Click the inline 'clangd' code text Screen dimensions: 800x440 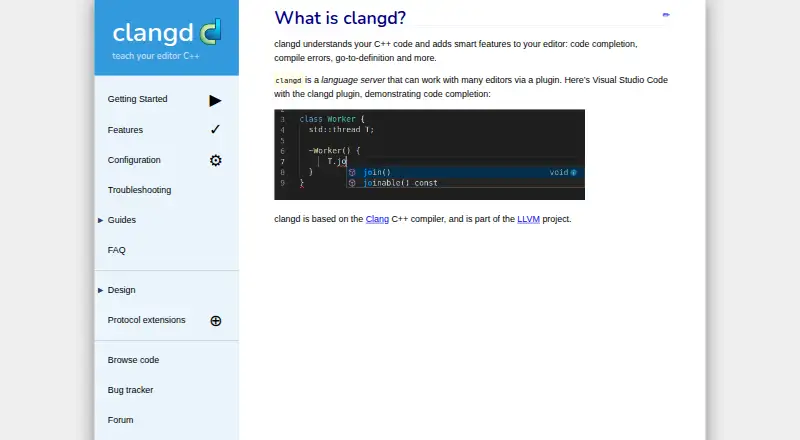pos(288,80)
